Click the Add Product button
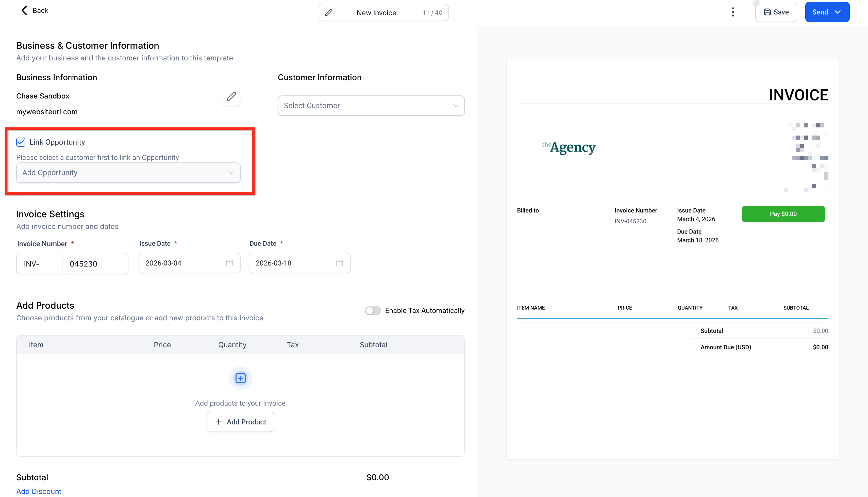Viewport: 868px width, 497px height. (x=240, y=422)
